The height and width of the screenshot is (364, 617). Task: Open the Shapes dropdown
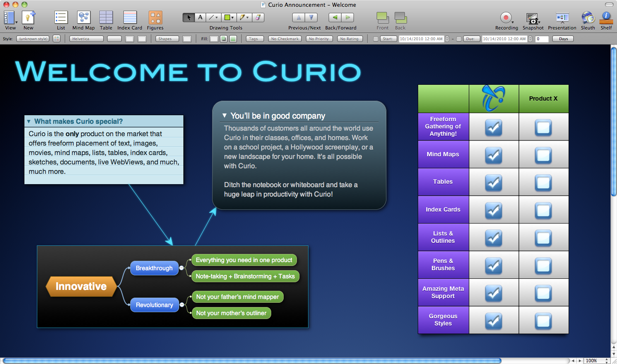point(168,39)
